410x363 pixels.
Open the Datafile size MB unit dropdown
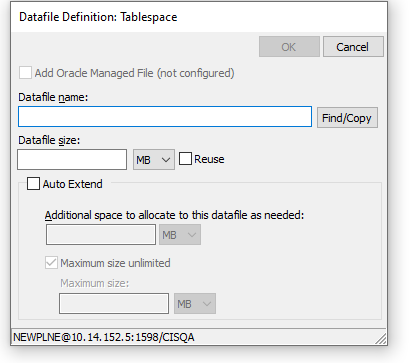154,160
